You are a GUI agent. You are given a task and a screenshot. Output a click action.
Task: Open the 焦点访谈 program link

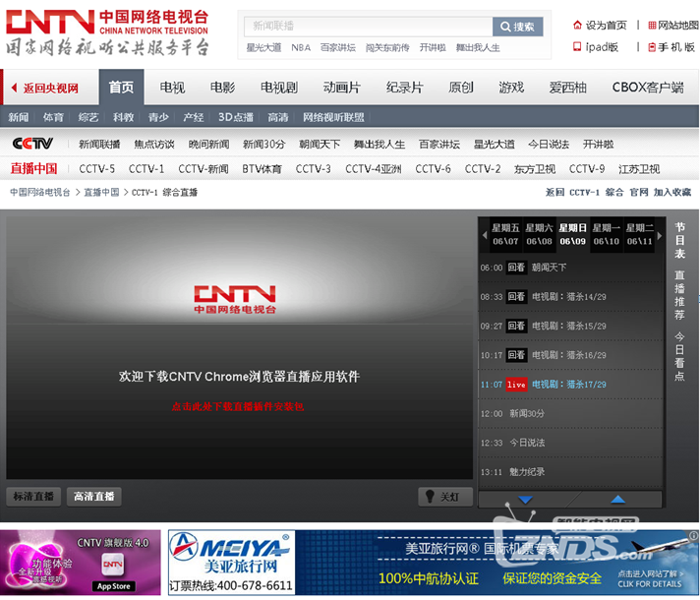click(154, 145)
